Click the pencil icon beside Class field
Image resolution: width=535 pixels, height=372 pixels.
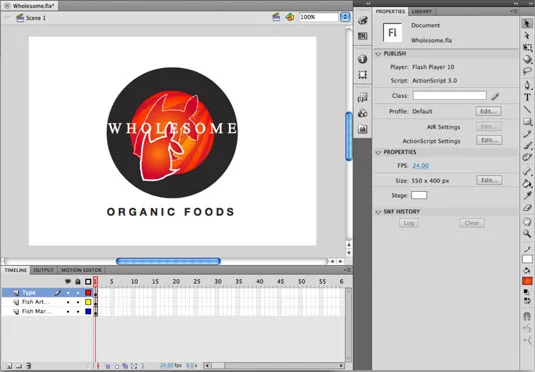495,96
